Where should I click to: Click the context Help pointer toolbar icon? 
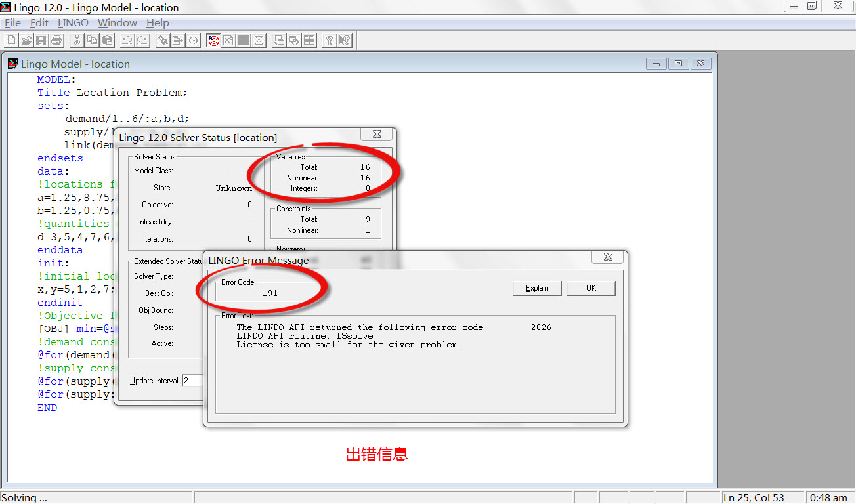pyautogui.click(x=345, y=41)
